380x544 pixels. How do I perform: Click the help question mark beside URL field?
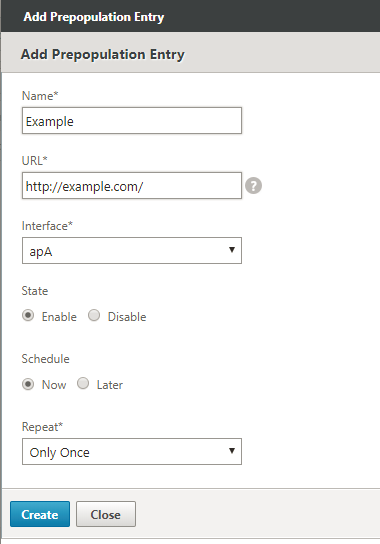point(253,186)
